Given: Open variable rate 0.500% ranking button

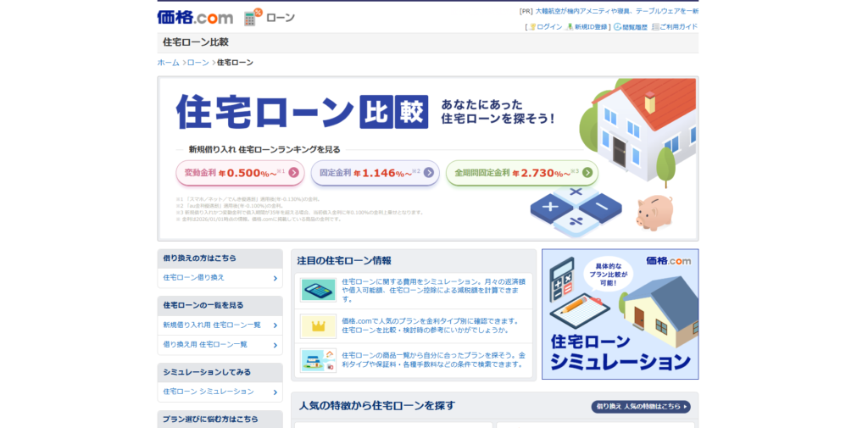Looking at the screenshot, I should tap(239, 173).
